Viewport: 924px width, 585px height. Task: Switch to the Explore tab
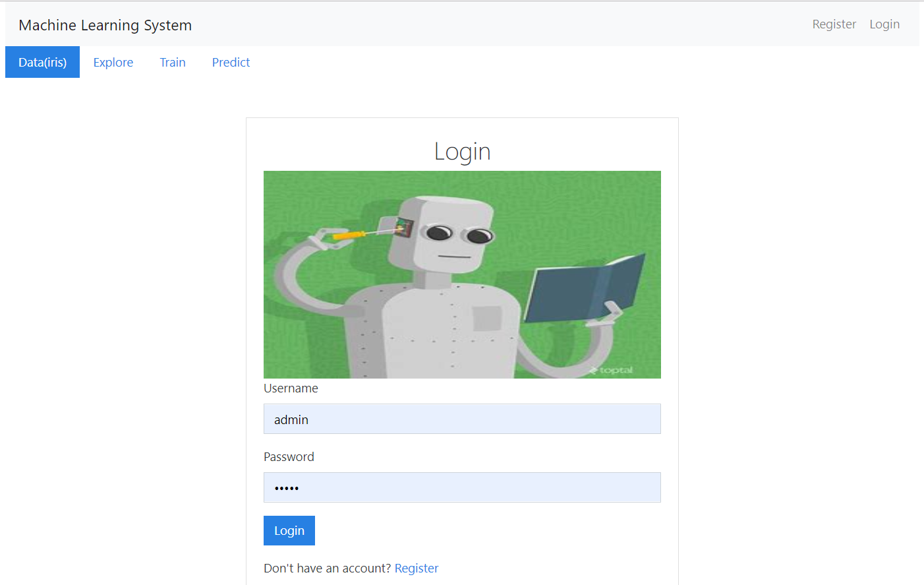[x=113, y=62]
